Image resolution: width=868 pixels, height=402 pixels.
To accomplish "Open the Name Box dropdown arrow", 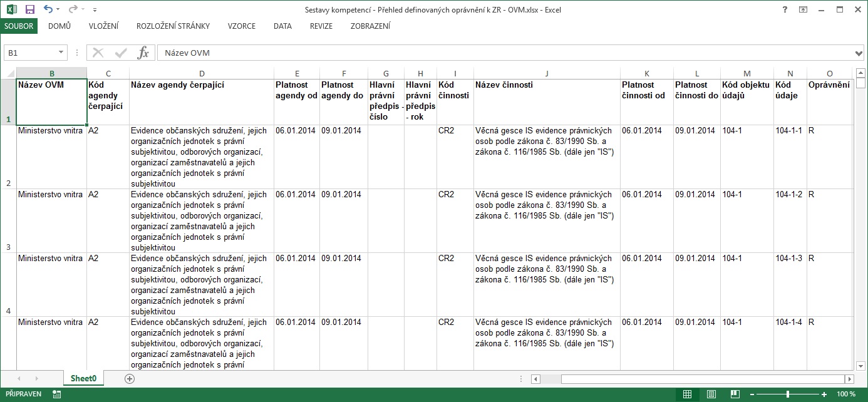I will (61, 53).
